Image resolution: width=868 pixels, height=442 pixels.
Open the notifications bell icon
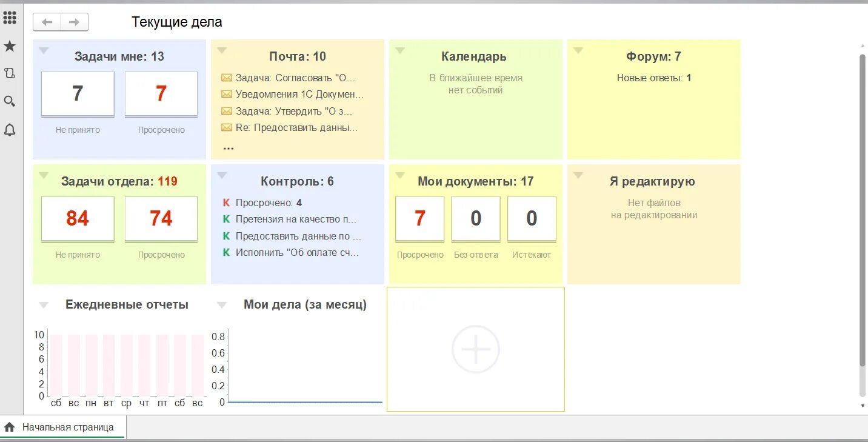tap(10, 129)
